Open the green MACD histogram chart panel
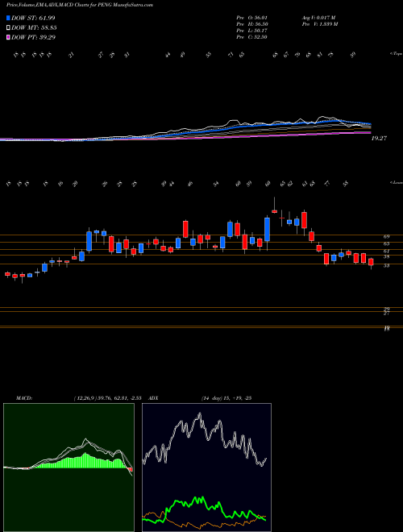This screenshot has width=403, height=532. 69,468
